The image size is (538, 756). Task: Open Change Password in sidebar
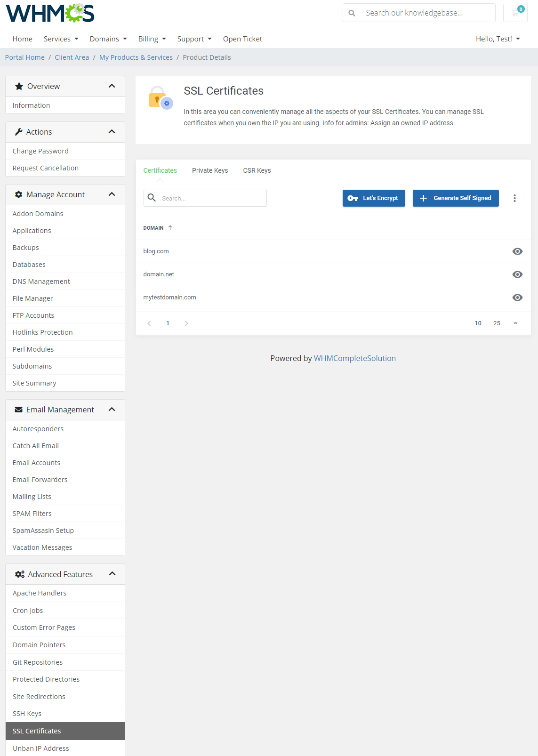click(65, 151)
